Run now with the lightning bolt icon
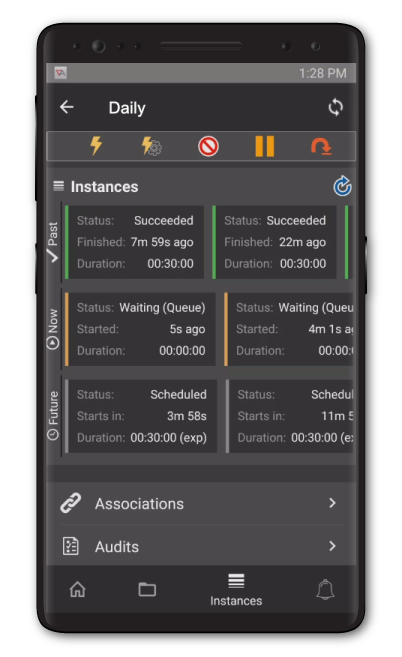402x657 pixels. click(x=96, y=146)
